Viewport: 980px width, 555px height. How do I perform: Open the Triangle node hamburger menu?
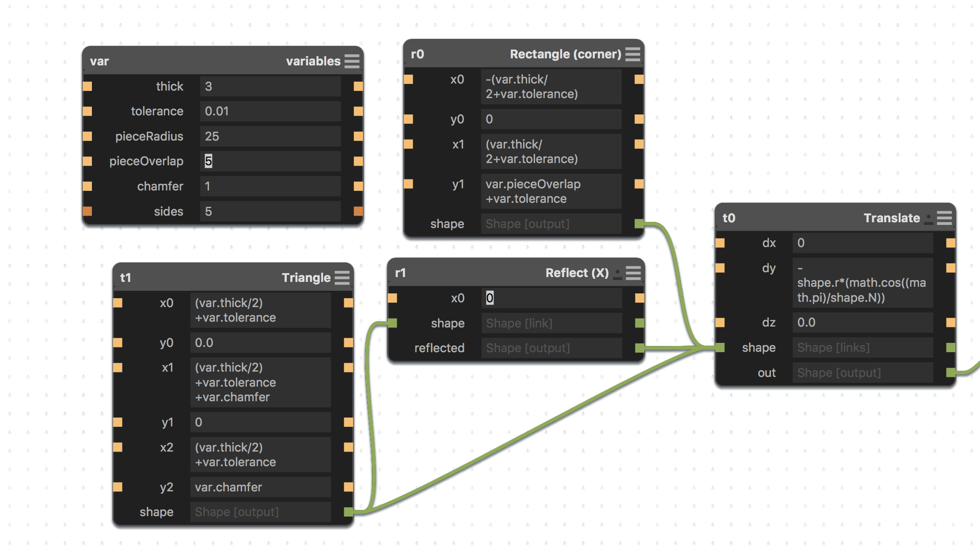(x=342, y=277)
